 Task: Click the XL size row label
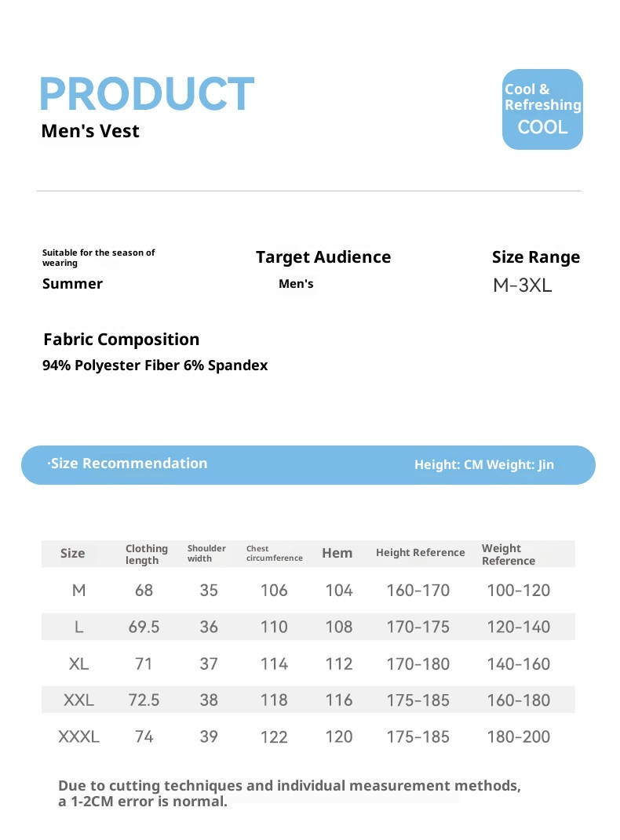[x=78, y=664]
